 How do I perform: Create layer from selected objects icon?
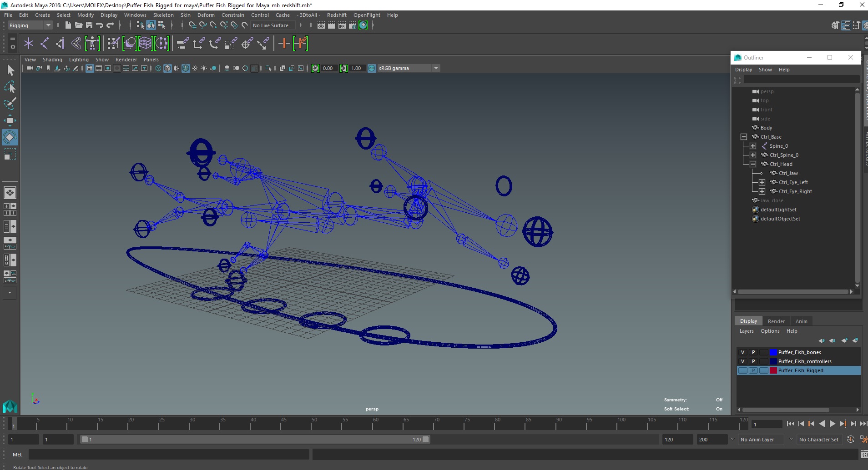click(x=855, y=340)
